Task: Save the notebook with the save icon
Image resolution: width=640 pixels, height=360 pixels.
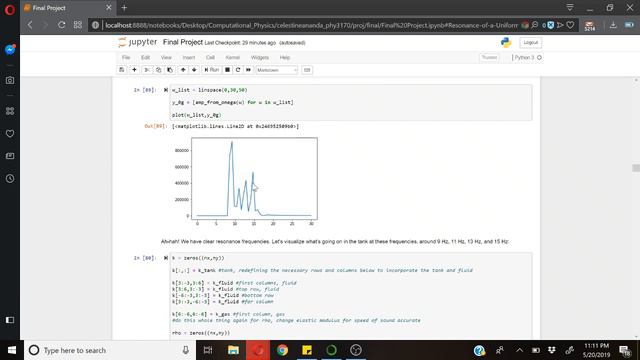Action: [x=122, y=70]
